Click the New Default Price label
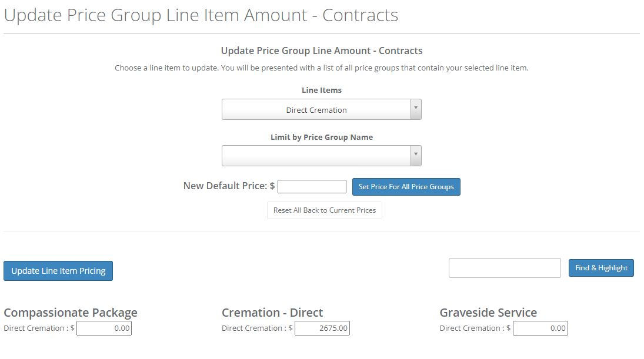 [229, 186]
